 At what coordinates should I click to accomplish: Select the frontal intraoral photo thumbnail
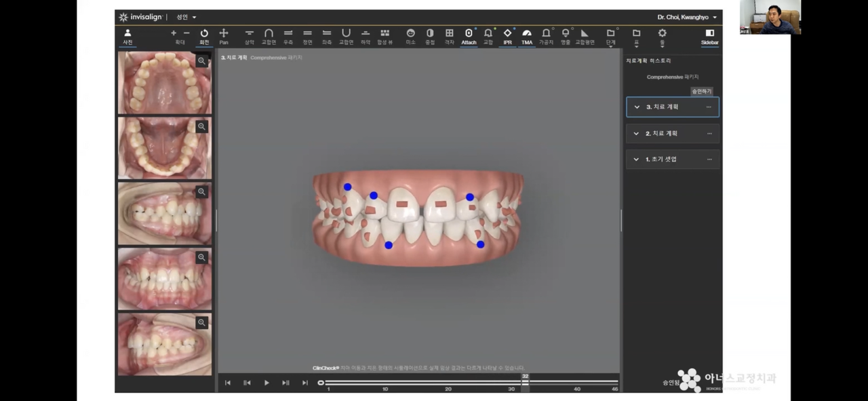[165, 279]
